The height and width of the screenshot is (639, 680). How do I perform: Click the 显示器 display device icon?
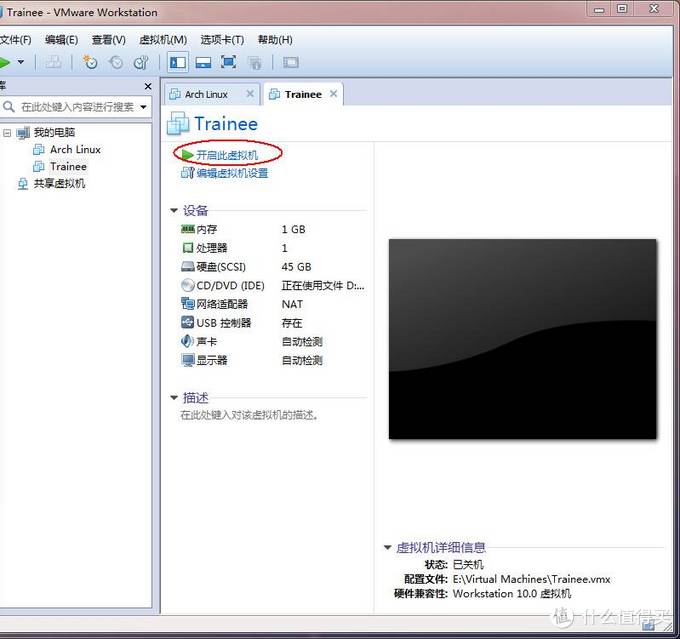(187, 360)
